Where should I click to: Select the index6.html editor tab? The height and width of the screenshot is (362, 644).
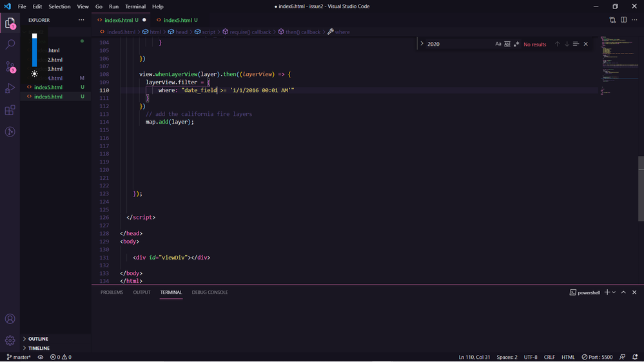point(121,20)
